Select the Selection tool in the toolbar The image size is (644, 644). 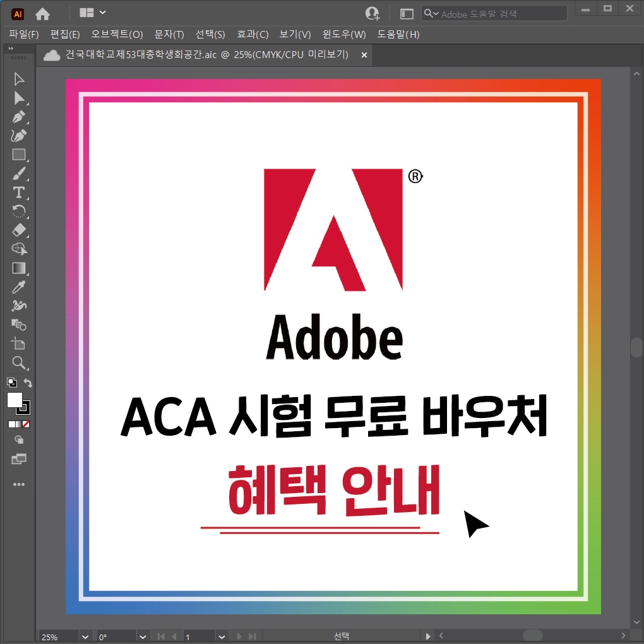tap(18, 79)
